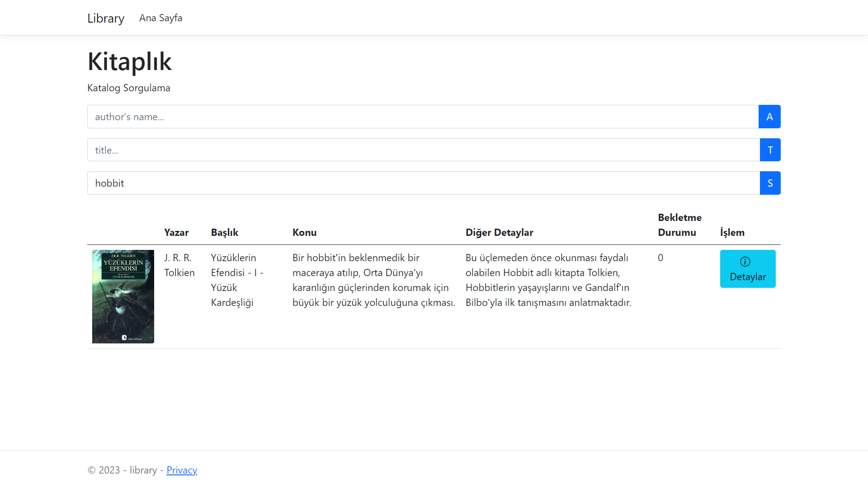Select the Ana Sayfa menu item
868x488 pixels.
point(160,18)
